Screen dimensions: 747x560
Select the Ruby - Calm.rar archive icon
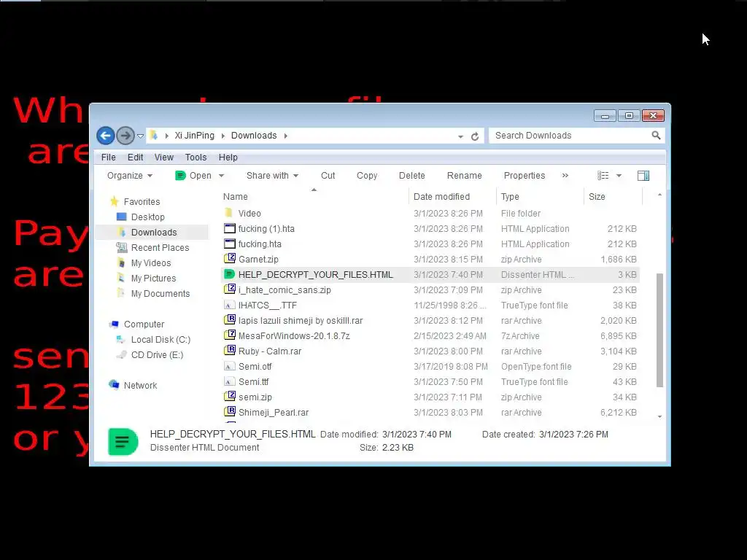click(x=230, y=350)
